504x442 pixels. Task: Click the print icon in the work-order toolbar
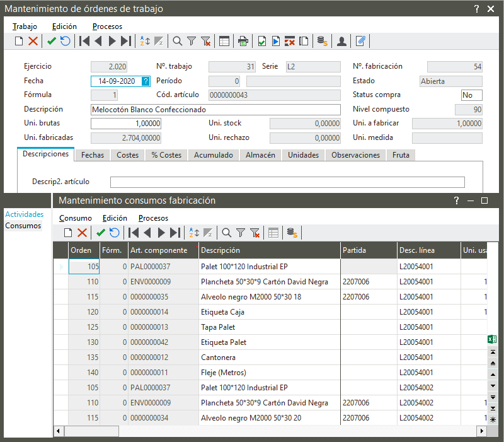tap(243, 42)
